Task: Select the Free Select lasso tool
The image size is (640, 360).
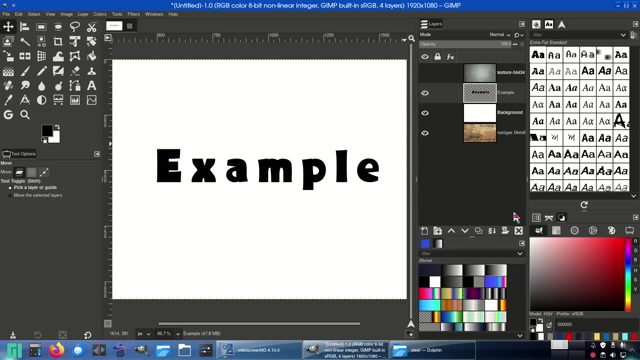Action: coord(75,27)
